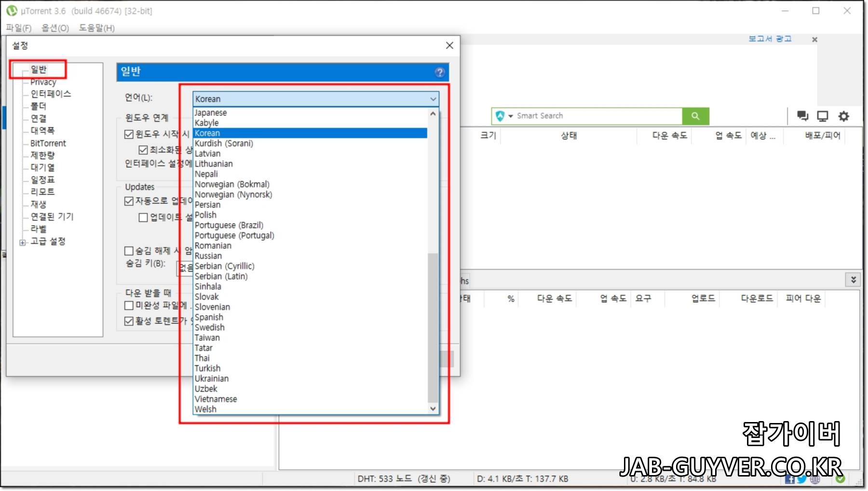
Task: Click the help question mark icon
Action: (x=439, y=72)
